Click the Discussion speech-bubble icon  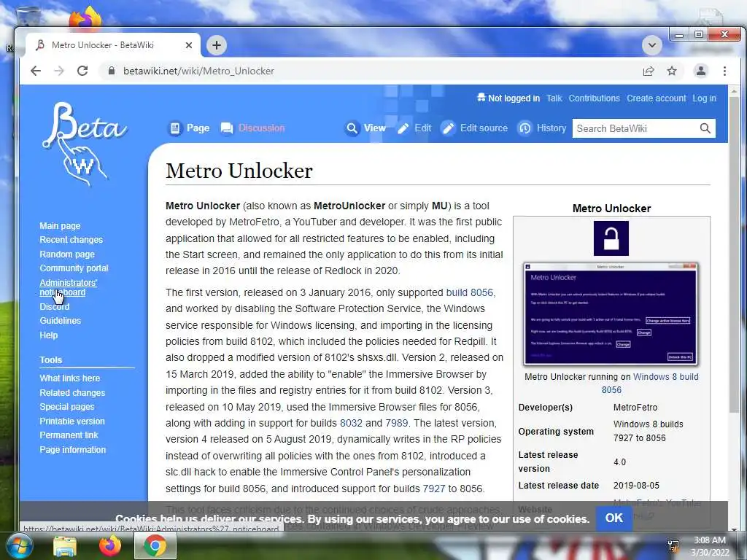pos(227,128)
